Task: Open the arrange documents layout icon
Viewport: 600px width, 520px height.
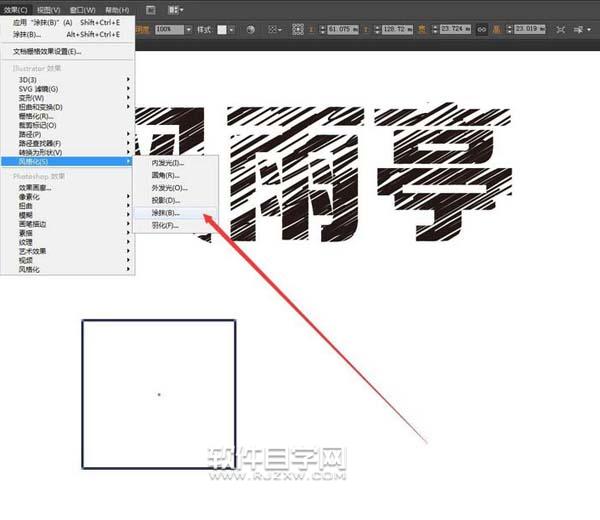Action: click(176, 10)
